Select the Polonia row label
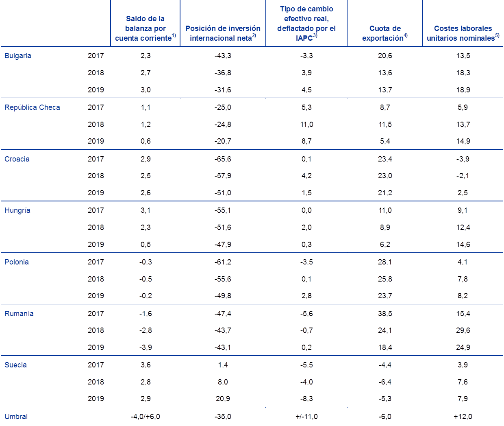The height and width of the screenshot is (426, 504). point(17,262)
